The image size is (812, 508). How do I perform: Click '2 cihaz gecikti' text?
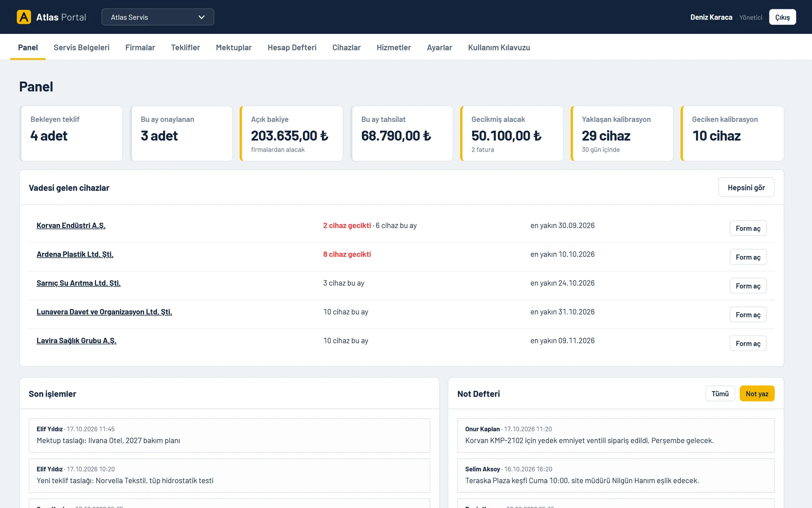[347, 226]
